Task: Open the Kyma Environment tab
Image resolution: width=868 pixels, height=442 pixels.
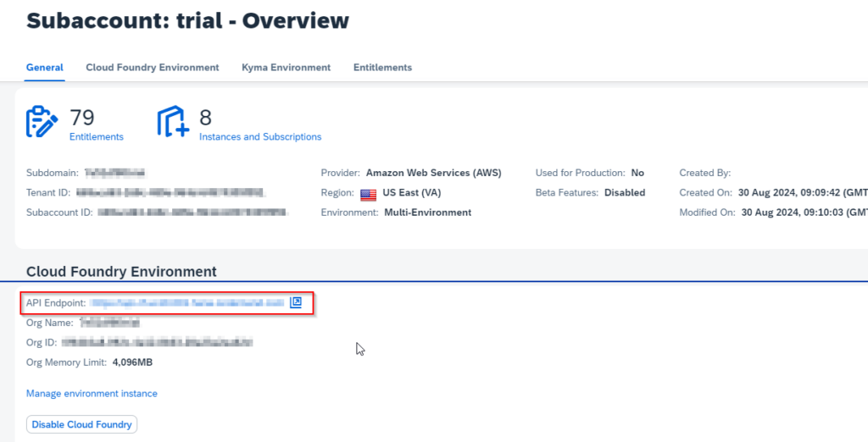Action: point(287,68)
